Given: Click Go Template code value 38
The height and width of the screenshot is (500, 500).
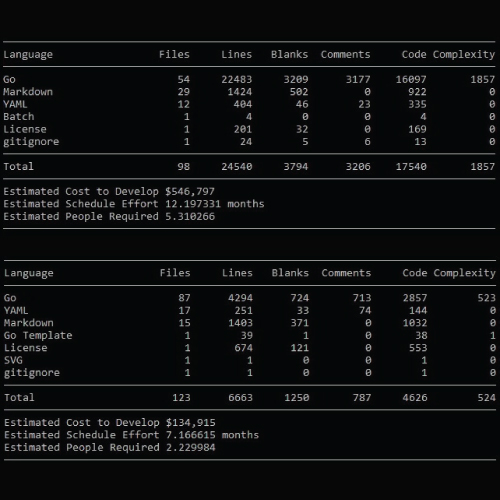Looking at the screenshot, I should [421, 335].
